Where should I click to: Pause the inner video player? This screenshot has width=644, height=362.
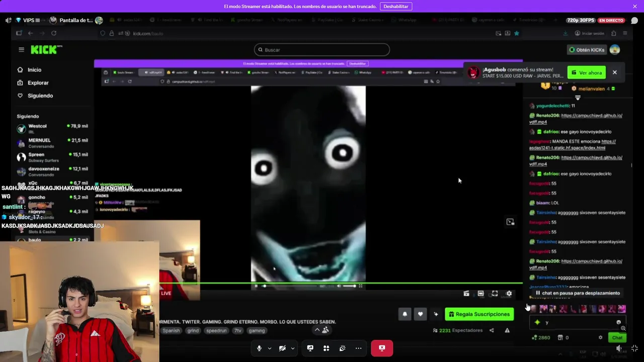click(256, 286)
